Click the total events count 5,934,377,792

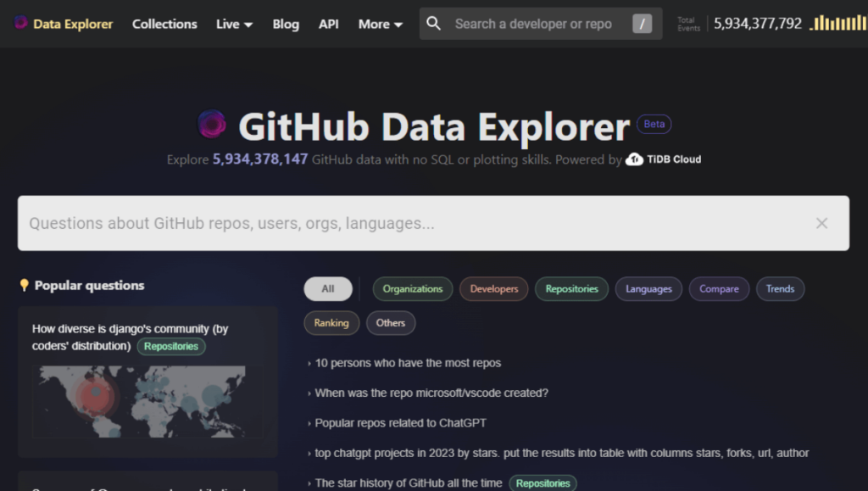(x=757, y=24)
